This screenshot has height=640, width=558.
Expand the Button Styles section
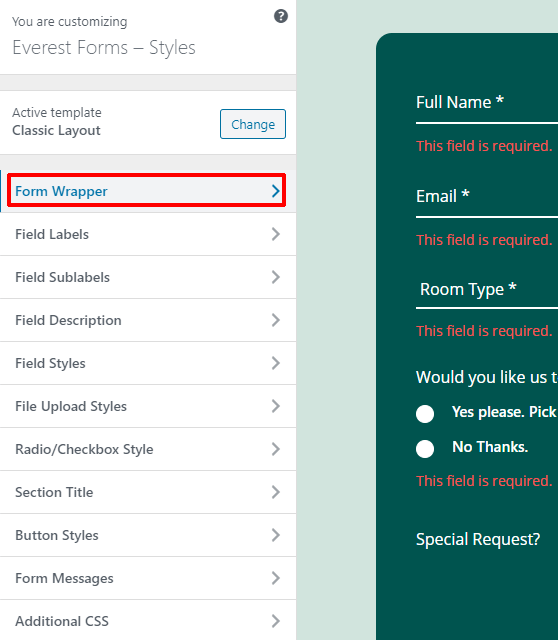coord(148,535)
